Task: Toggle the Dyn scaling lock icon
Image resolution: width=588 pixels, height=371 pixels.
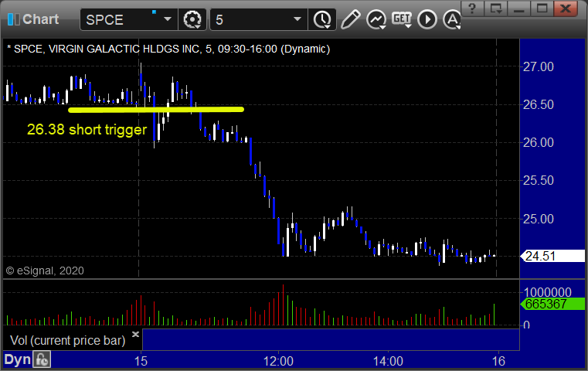Action: pos(42,359)
